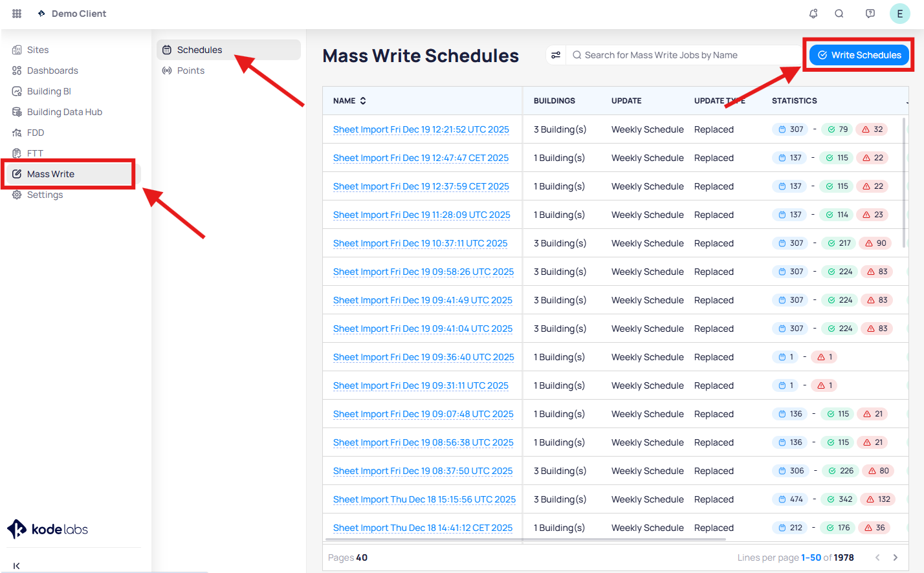The image size is (924, 573).
Task: Click the global search magnifier icon
Action: point(839,14)
